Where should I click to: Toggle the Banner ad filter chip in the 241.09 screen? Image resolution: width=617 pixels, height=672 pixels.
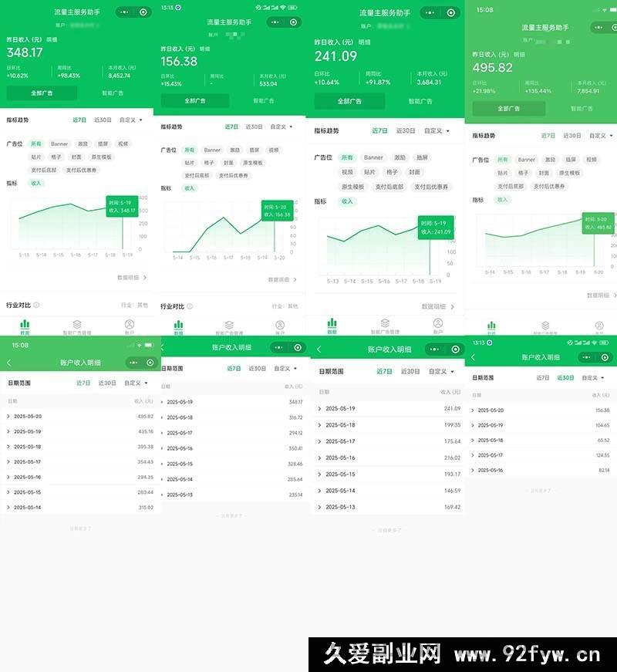373,157
